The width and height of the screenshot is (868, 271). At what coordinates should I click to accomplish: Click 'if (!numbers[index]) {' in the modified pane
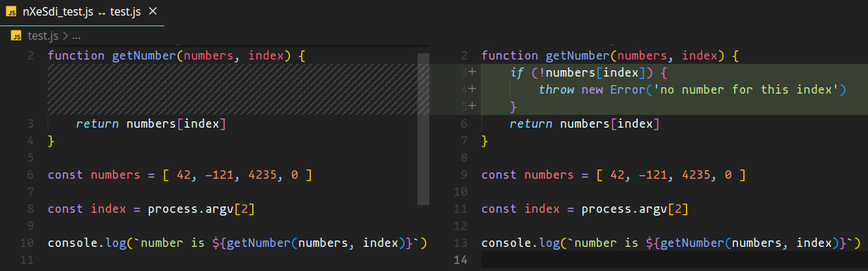tap(589, 72)
